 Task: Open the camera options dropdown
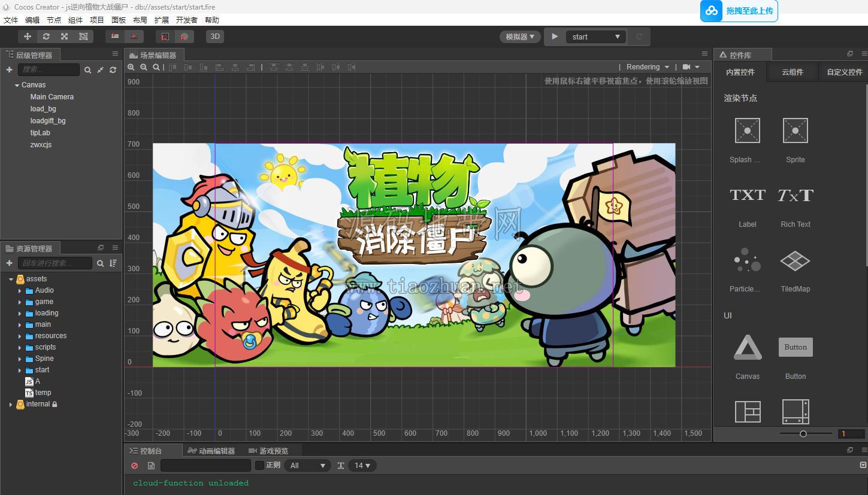[691, 67]
